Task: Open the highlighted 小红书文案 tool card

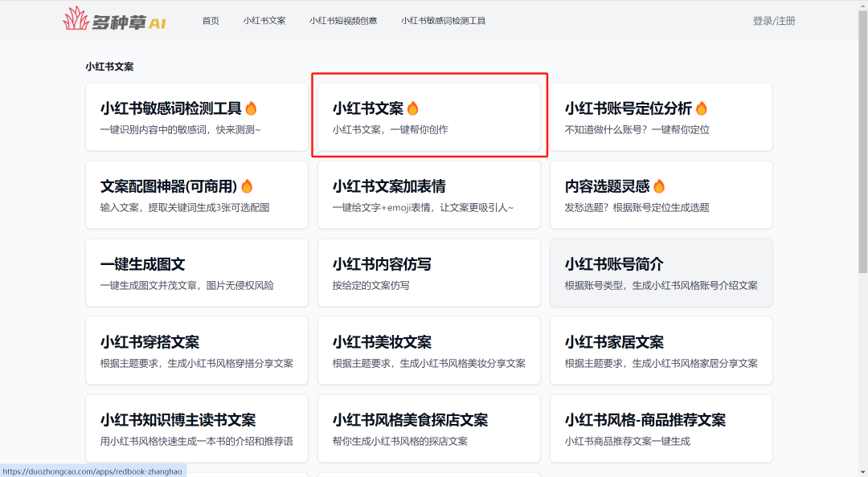Action: pyautogui.click(x=429, y=116)
